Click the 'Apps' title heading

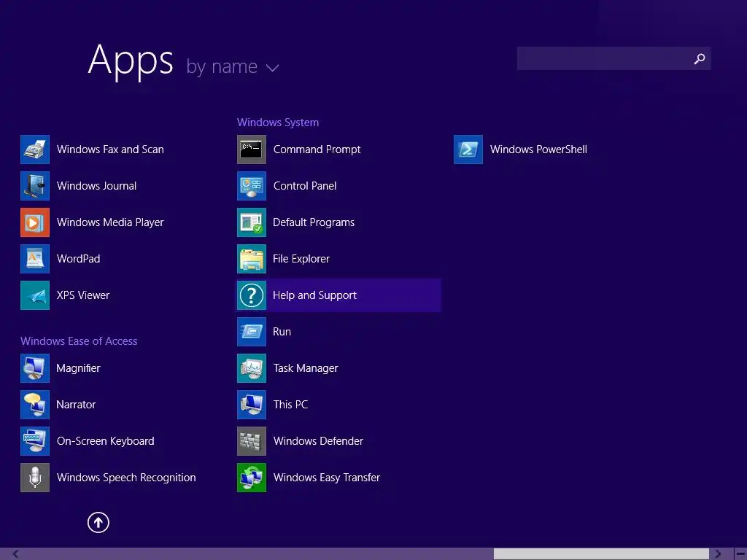131,61
